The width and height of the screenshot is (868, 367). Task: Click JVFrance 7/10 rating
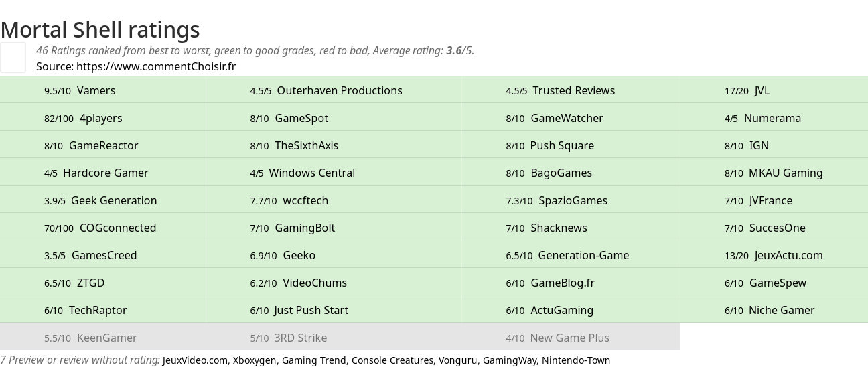758,200
